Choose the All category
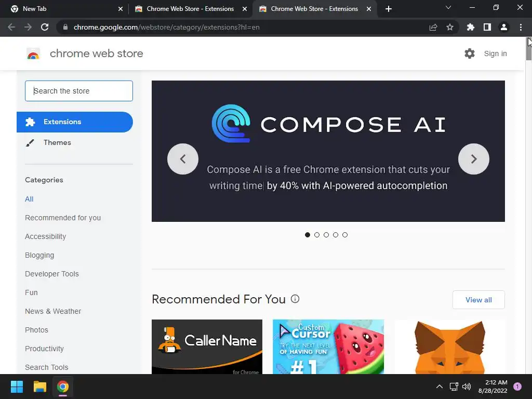This screenshot has height=399, width=532. click(x=29, y=199)
